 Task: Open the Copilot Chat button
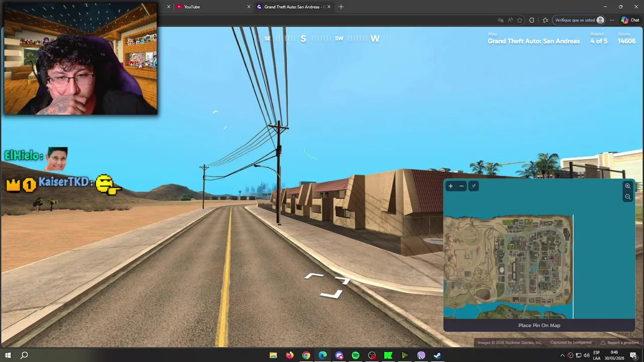pyautogui.click(x=630, y=20)
